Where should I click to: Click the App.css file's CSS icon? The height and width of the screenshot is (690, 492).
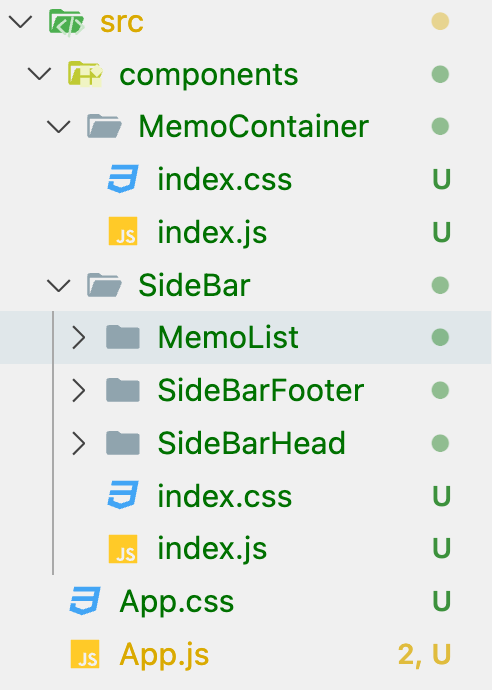click(85, 601)
